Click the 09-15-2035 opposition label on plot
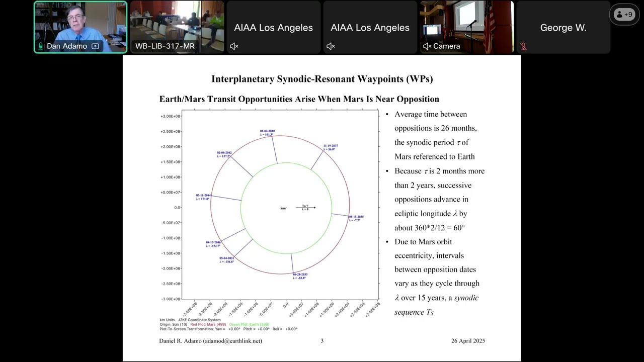The width and height of the screenshot is (644, 362). [x=356, y=218]
